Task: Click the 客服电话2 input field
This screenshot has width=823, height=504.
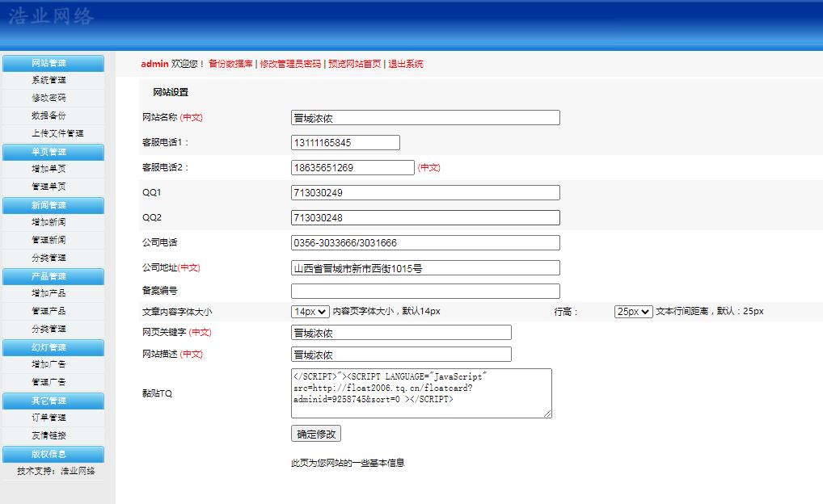Action: point(352,168)
